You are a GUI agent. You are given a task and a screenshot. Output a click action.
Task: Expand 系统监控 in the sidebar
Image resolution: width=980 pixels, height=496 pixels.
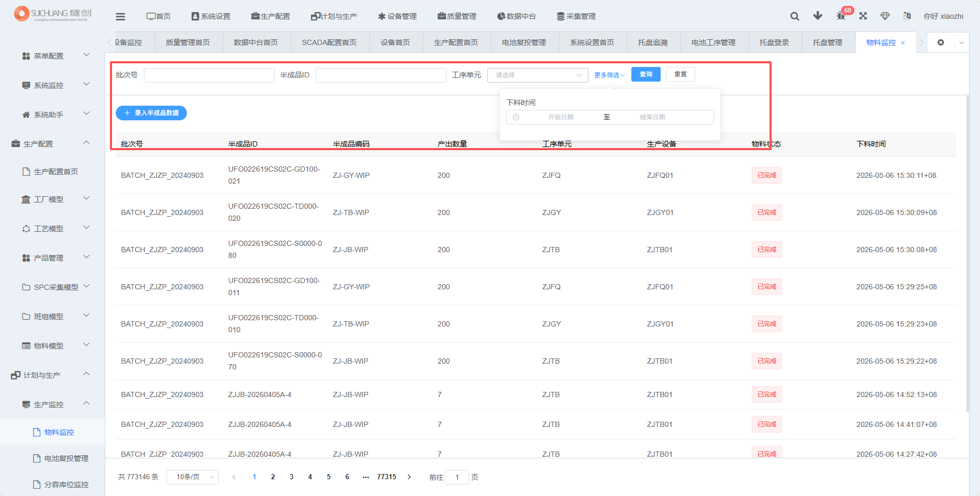(x=52, y=85)
